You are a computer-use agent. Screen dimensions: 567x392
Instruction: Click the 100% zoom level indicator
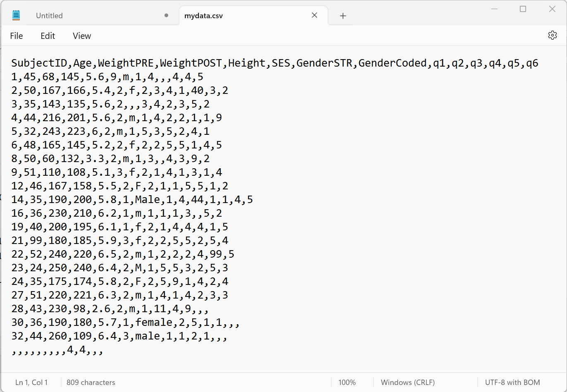(347, 382)
